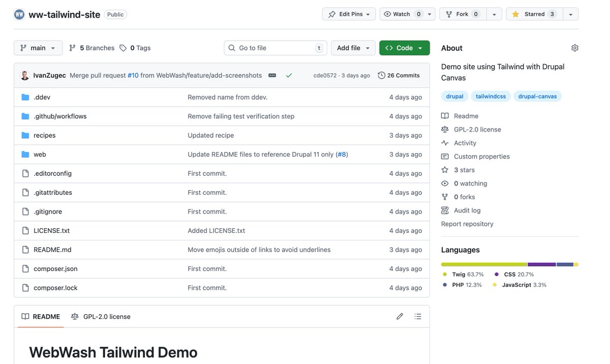Open the cde0572 commit hash
The image size is (610, 364).
[325, 75]
